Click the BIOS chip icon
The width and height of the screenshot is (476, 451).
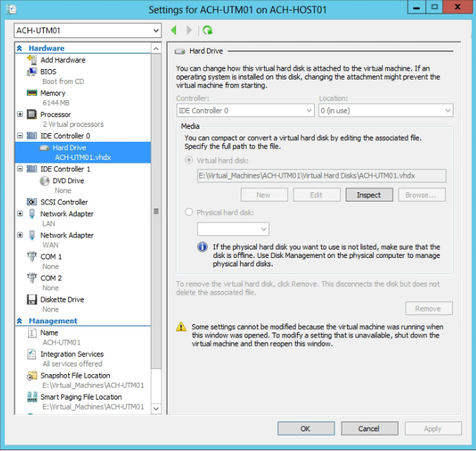pyautogui.click(x=32, y=72)
